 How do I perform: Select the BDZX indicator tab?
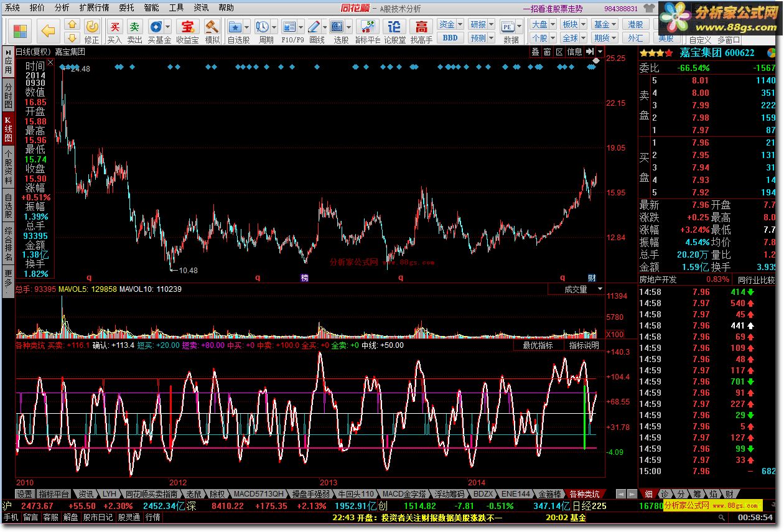click(482, 494)
